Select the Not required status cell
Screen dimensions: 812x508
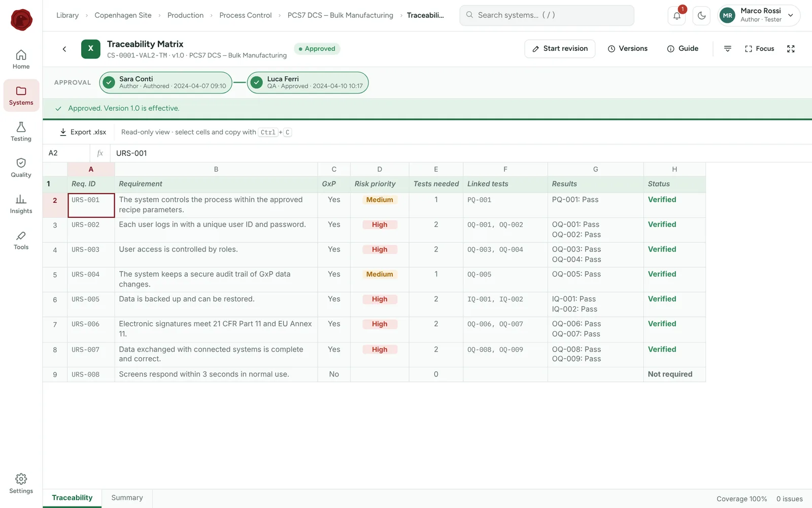(674, 374)
